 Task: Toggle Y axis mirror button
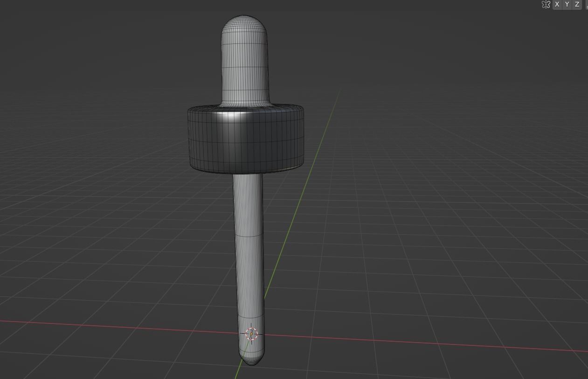tap(567, 4)
